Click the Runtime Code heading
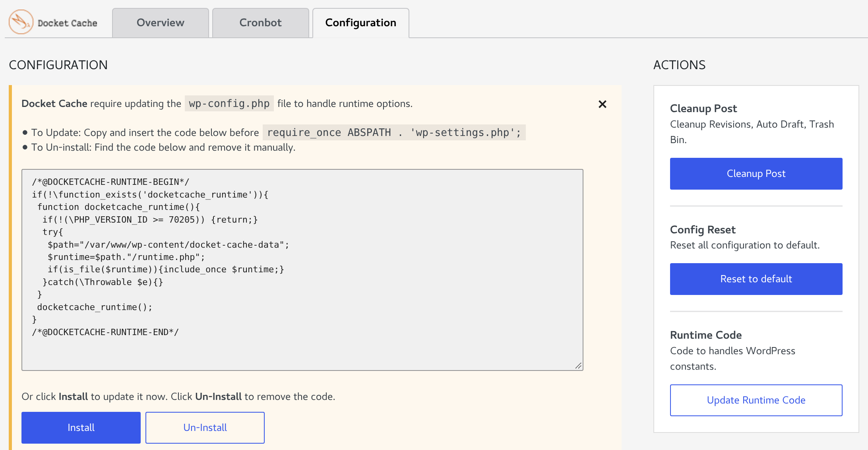Screen dimensions: 868x450 [x=706, y=335]
